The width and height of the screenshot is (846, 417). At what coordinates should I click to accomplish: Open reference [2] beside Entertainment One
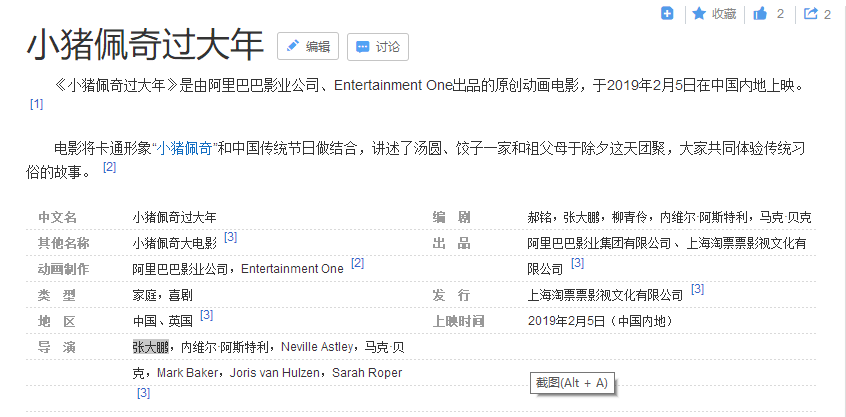tap(357, 263)
